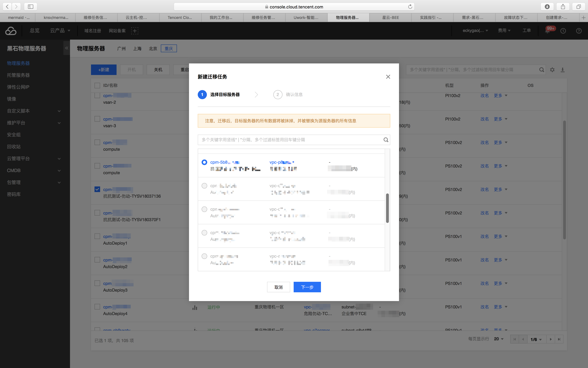Open 更多 dropdown on the vsan-2 row
This screenshot has height=368, width=588.
[500, 95]
